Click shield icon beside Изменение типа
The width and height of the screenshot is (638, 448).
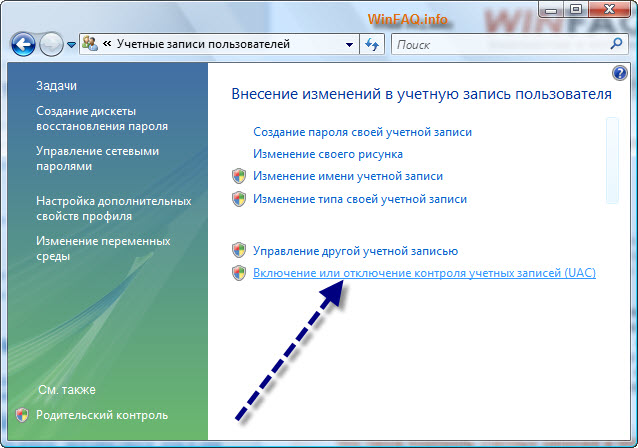click(x=239, y=199)
